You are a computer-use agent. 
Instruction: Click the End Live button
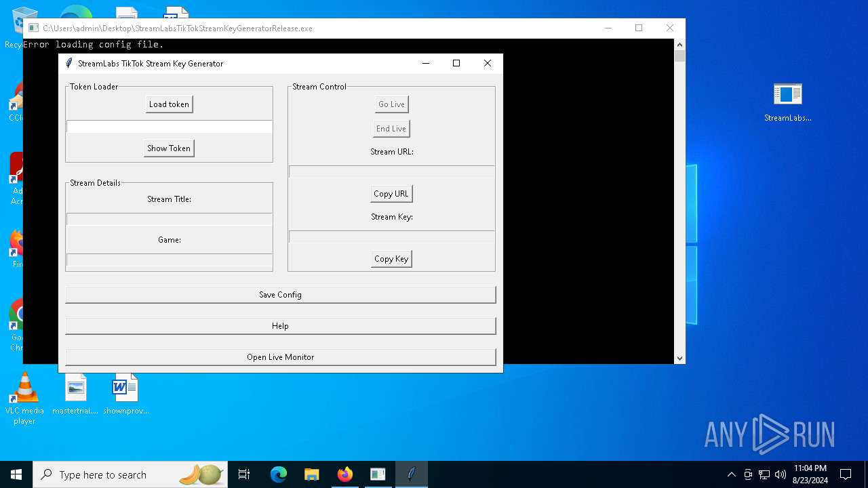click(x=391, y=129)
